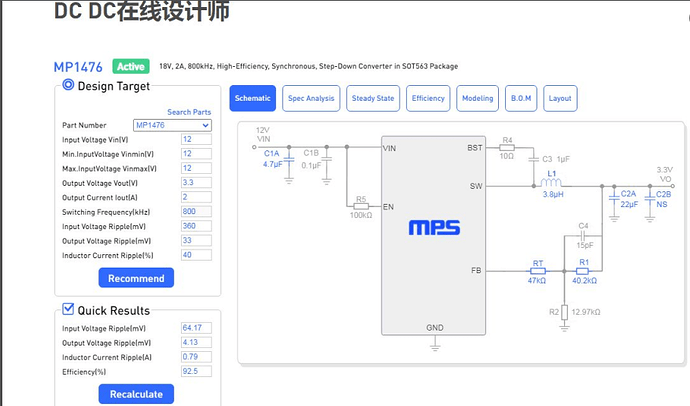690x406 pixels.
Task: Focus the Output Current Iout field
Action: pyautogui.click(x=196, y=197)
